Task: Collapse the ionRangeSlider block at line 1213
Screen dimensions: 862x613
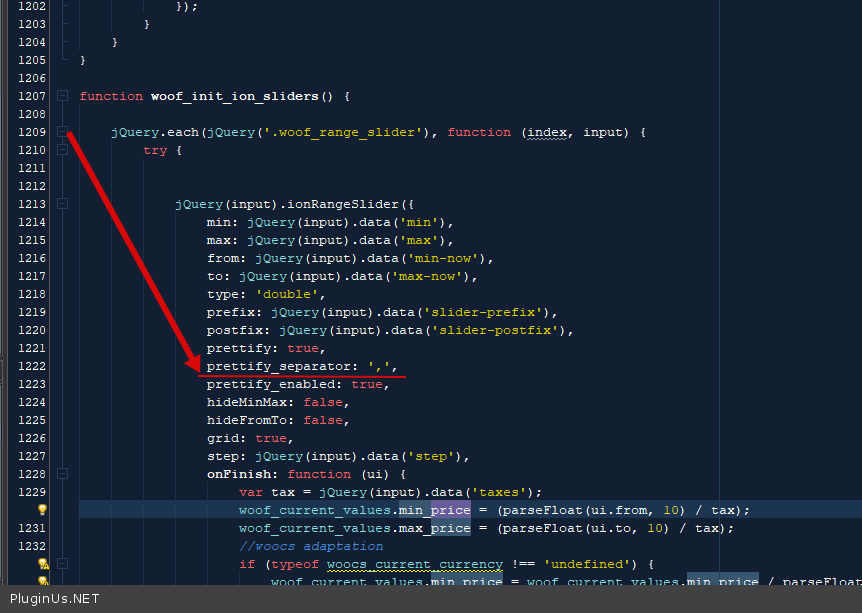Action: click(x=62, y=204)
